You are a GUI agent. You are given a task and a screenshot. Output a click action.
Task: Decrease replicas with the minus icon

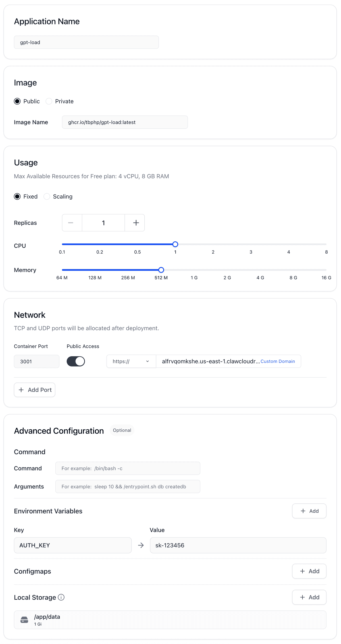(71, 223)
